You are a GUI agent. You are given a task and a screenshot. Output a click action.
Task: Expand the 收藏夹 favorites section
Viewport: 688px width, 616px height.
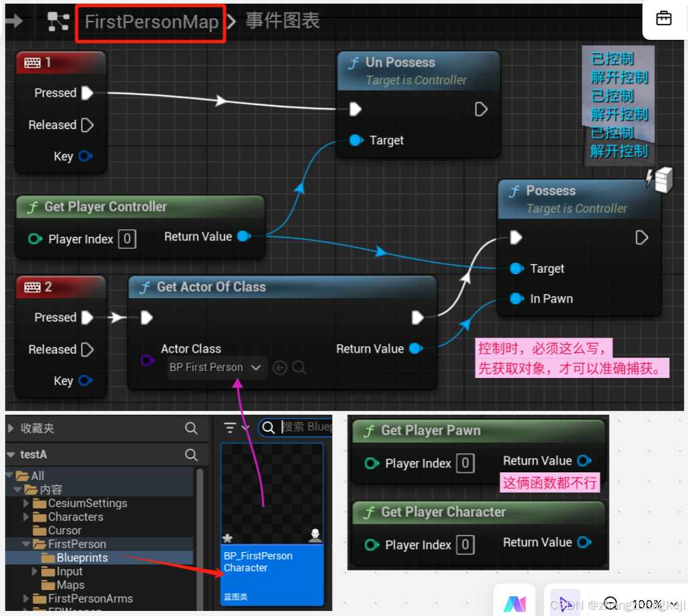(11, 428)
